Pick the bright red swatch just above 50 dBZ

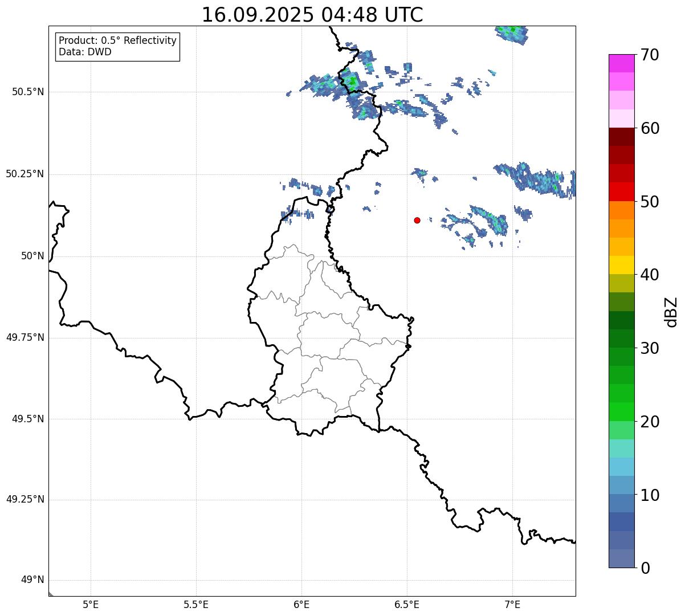pos(621,192)
